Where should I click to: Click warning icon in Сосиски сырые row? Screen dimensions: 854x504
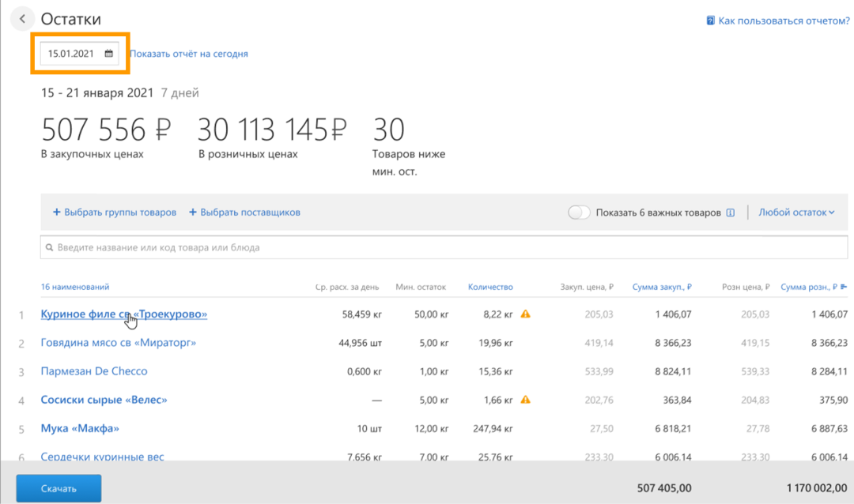526,400
